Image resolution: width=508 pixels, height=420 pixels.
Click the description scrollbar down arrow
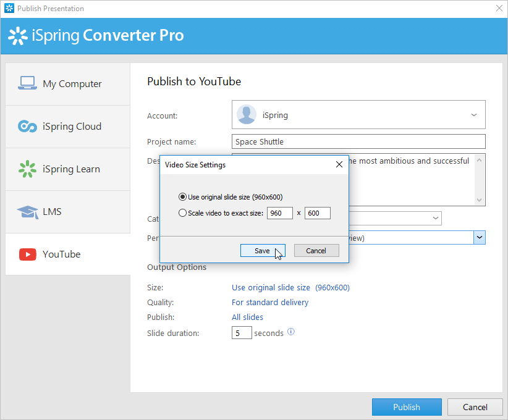click(479, 200)
